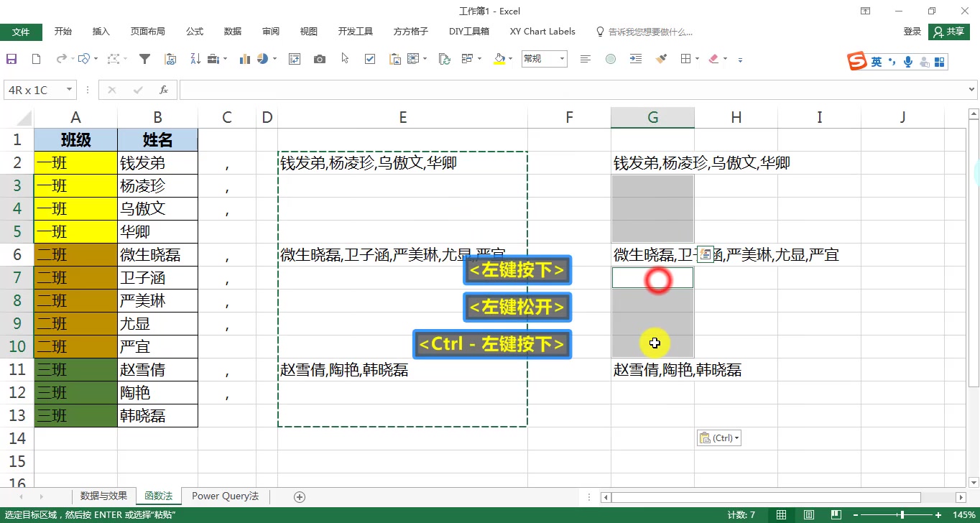Switch to Page Break Preview in status bar
Image resolution: width=980 pixels, height=523 pixels.
[x=837, y=514]
